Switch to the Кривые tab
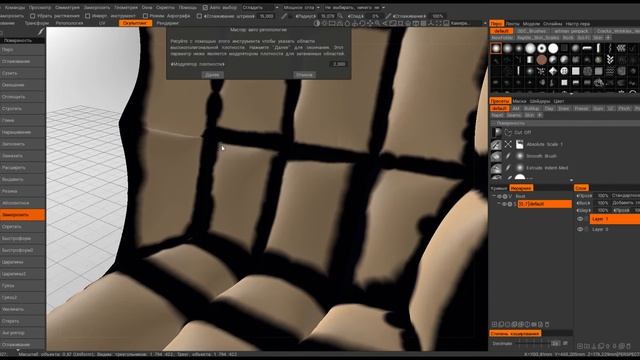This screenshot has width=640, height=360. (x=498, y=188)
